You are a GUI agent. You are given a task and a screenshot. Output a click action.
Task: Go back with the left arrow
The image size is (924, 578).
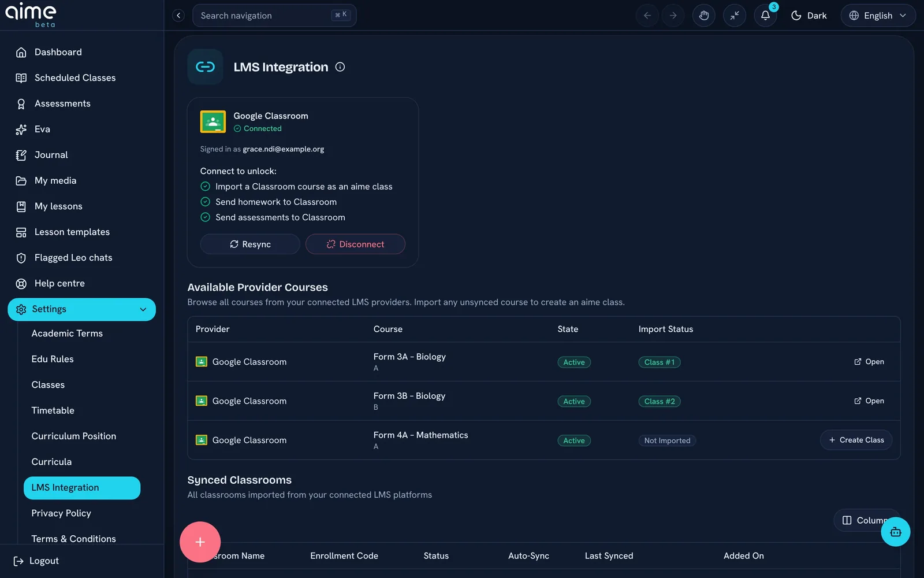click(647, 16)
